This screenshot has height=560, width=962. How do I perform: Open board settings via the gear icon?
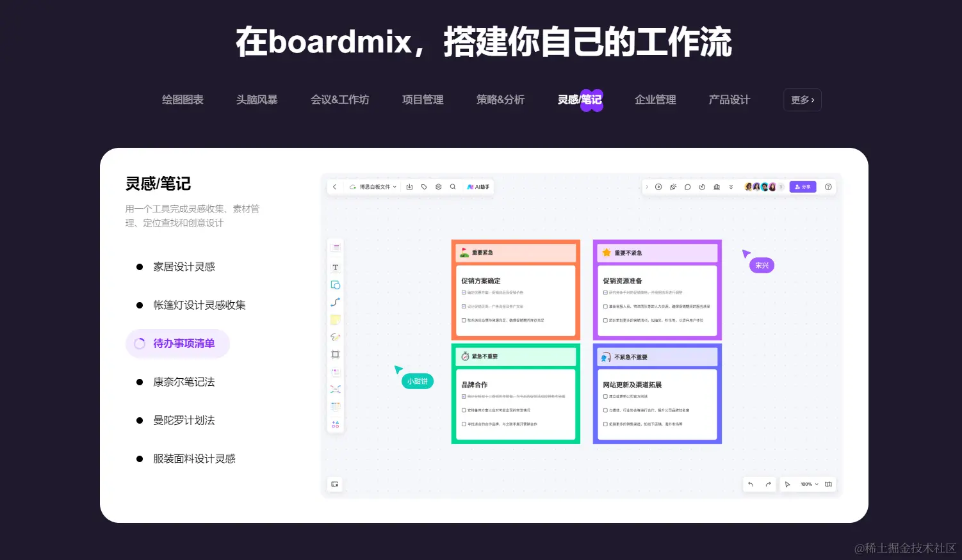coord(438,186)
